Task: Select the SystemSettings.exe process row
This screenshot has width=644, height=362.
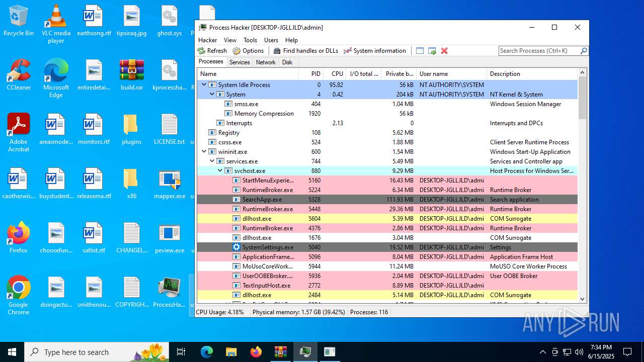Action: [387, 247]
